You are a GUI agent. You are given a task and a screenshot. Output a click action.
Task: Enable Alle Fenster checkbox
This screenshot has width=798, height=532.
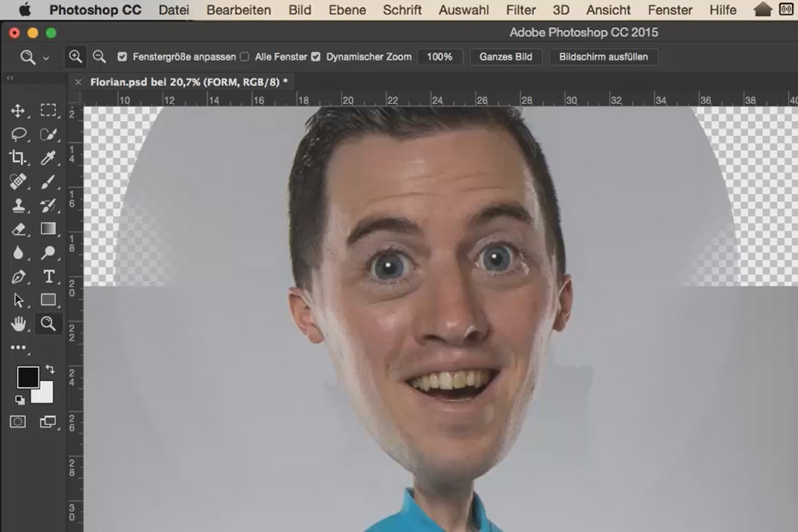(x=244, y=57)
